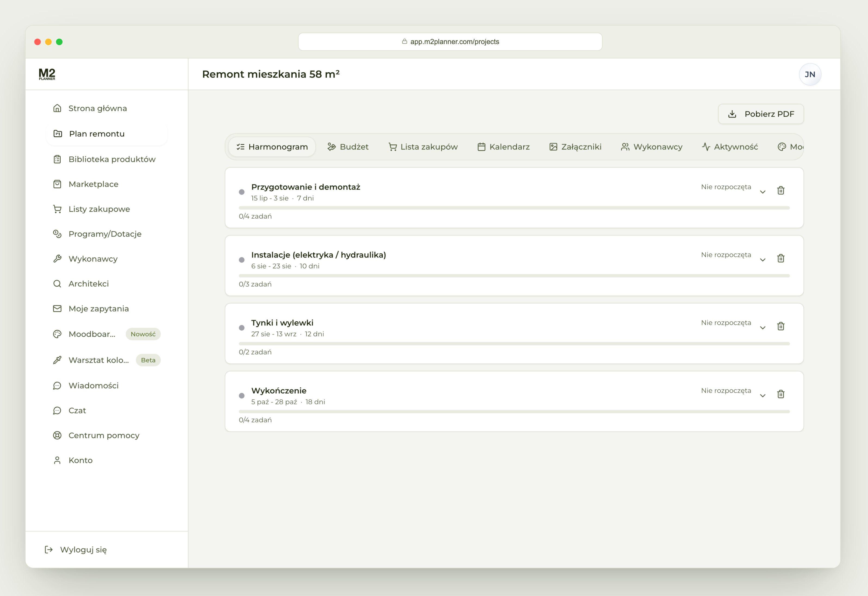Click the "27 sie - 13 wrz" date range

click(x=274, y=334)
